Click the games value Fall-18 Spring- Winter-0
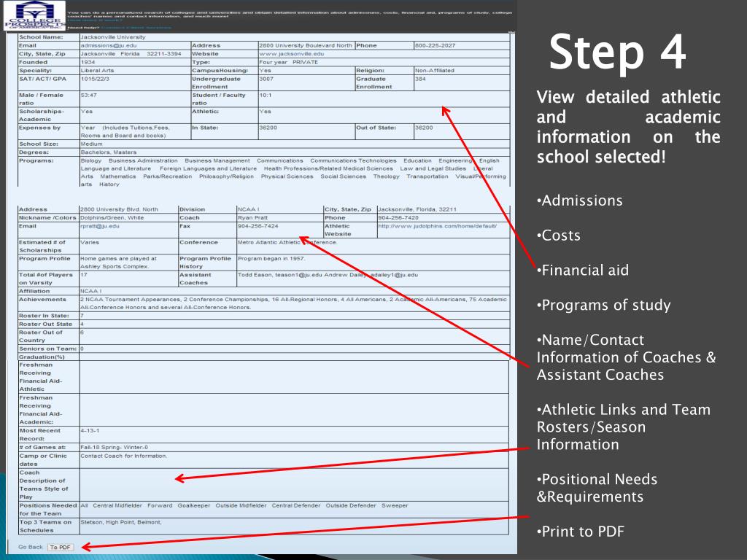The image size is (747, 560). 115,448
